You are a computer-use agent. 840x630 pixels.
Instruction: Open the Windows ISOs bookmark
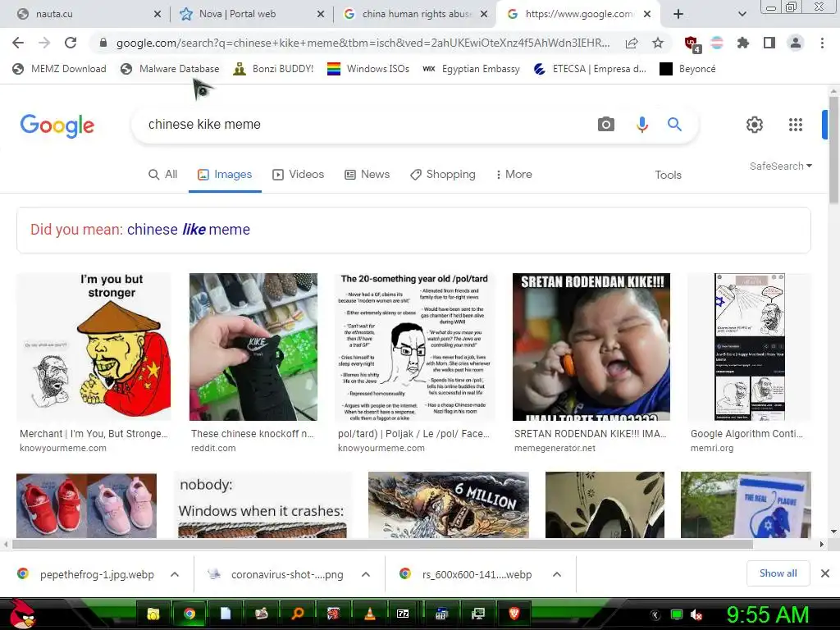tap(368, 69)
